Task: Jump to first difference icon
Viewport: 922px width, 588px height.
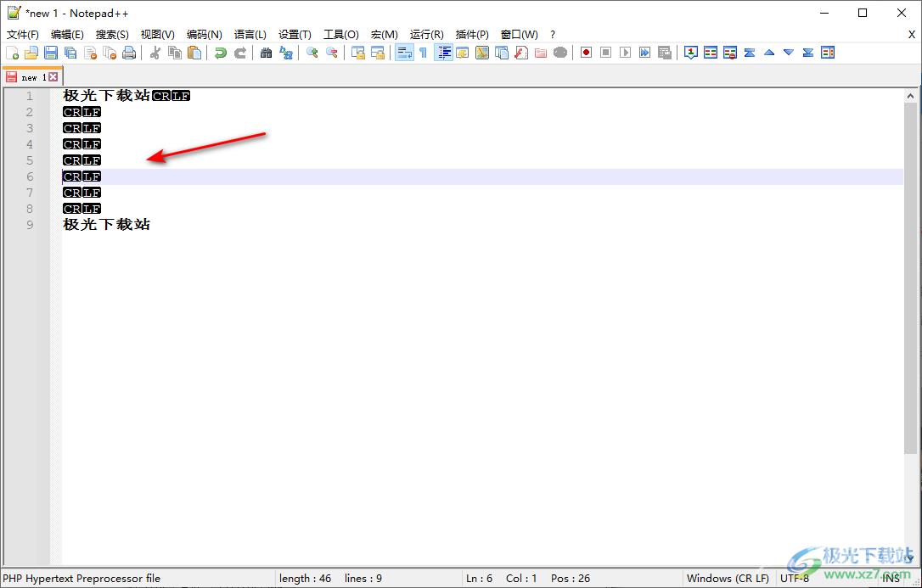Action: (750, 53)
